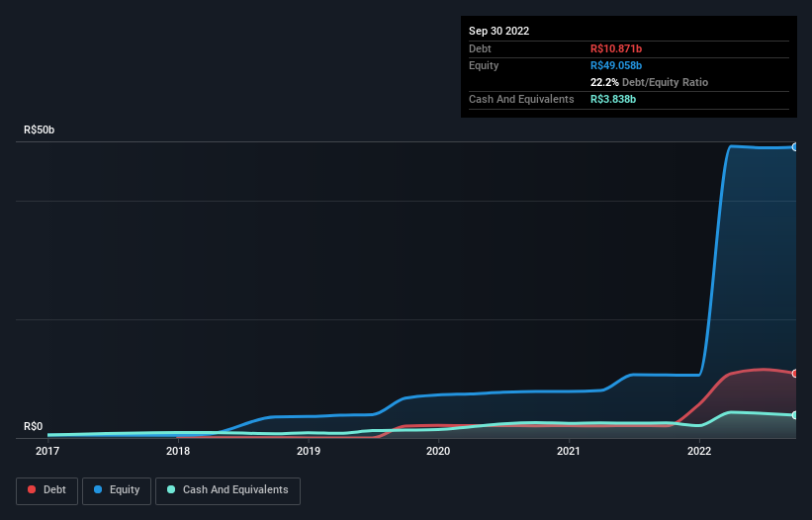Toggle the Equity series legend button
Image resolution: width=812 pixels, height=520 pixels.
click(x=117, y=490)
